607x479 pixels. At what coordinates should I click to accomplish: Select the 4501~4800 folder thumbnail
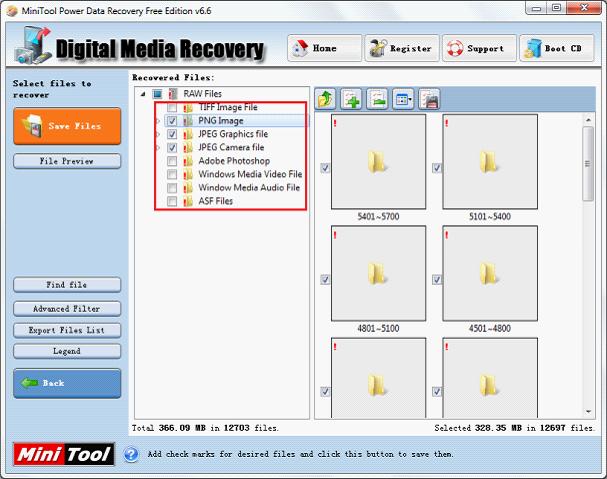tap(490, 273)
